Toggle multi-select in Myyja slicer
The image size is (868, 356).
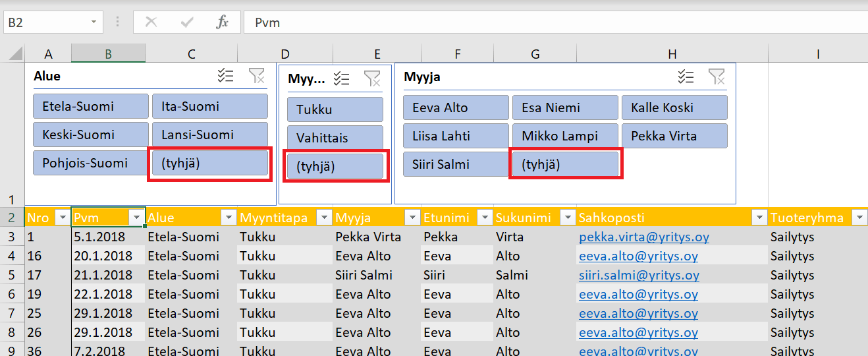(x=686, y=76)
